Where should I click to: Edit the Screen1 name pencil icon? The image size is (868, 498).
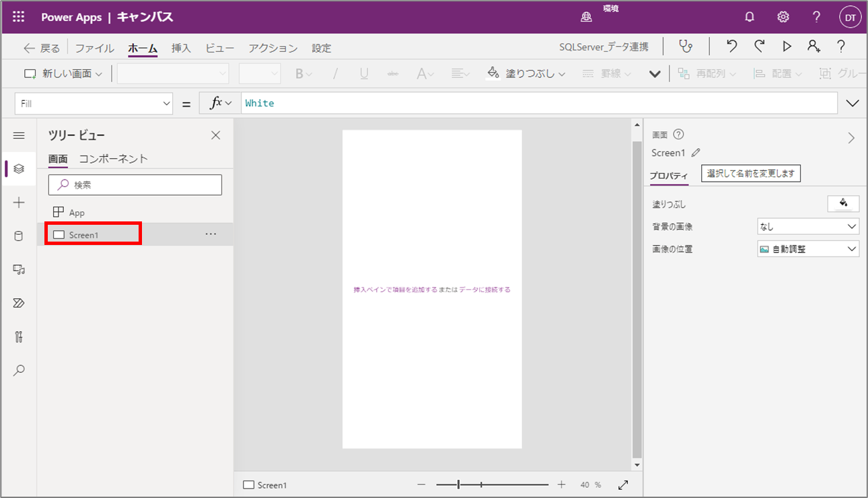696,153
